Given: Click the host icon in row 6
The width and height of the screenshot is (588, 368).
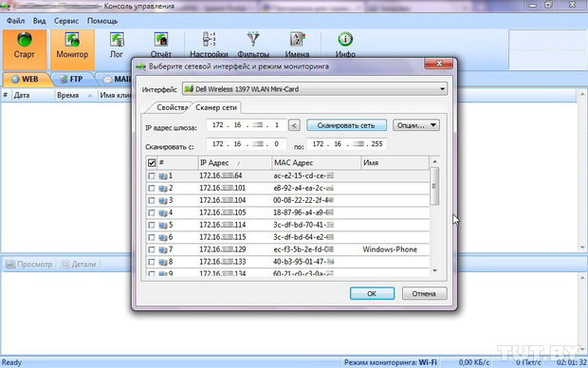Looking at the screenshot, I should [163, 237].
